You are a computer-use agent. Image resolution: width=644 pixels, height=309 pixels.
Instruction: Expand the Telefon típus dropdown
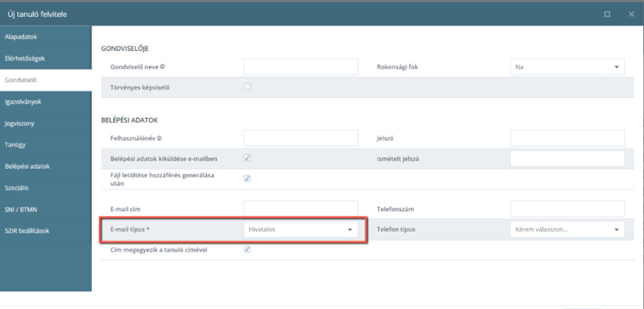click(567, 229)
